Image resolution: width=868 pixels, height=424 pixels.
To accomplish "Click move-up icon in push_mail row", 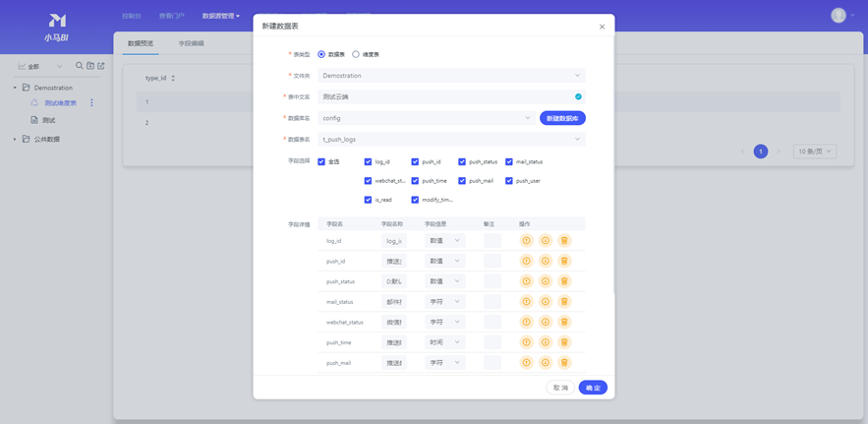I will (526, 363).
